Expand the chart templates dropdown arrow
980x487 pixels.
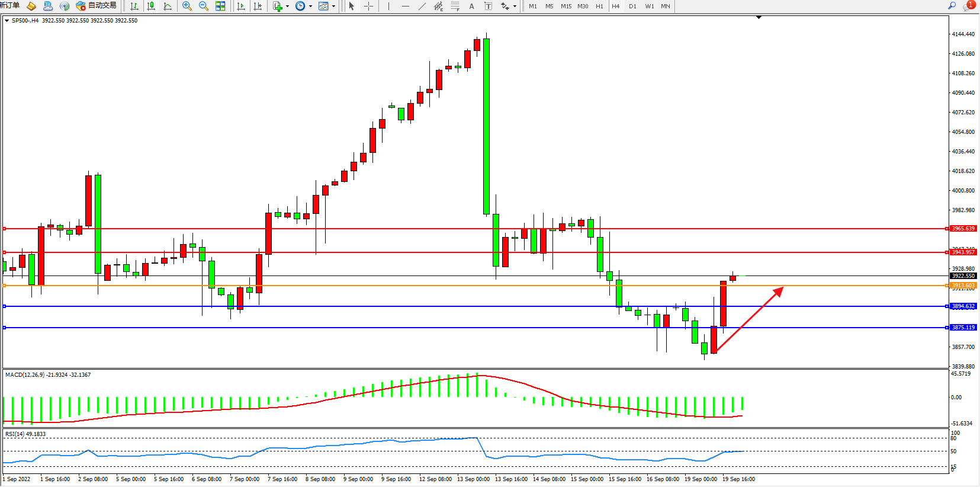pyautogui.click(x=334, y=6)
